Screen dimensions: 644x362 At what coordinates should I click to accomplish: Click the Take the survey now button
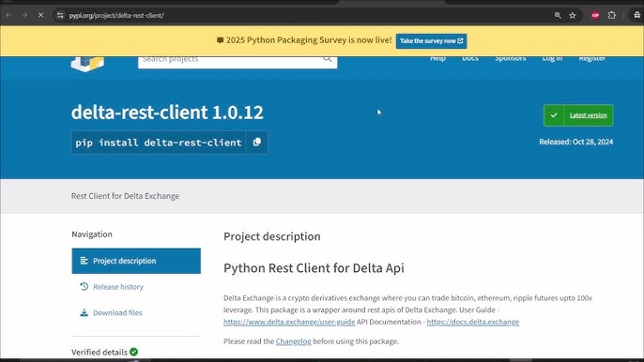[x=431, y=40]
